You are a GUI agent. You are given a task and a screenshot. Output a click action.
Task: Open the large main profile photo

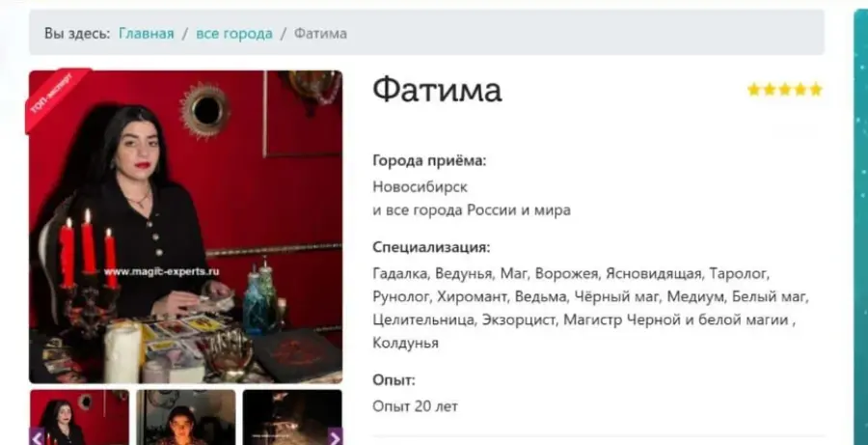point(185,227)
